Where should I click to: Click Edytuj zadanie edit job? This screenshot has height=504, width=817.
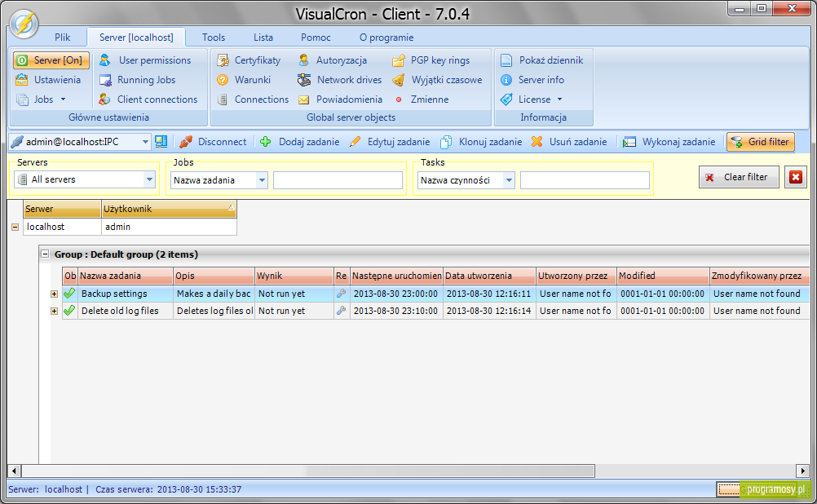coord(390,142)
